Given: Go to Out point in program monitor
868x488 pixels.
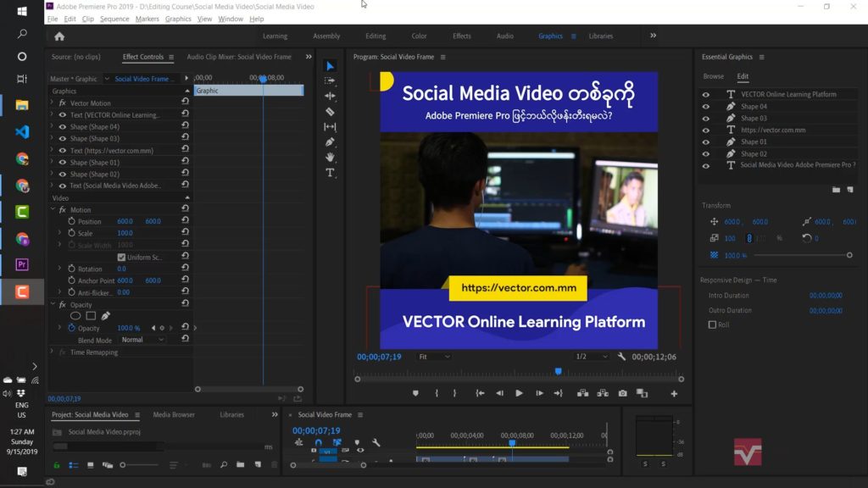Looking at the screenshot, I should click(558, 393).
